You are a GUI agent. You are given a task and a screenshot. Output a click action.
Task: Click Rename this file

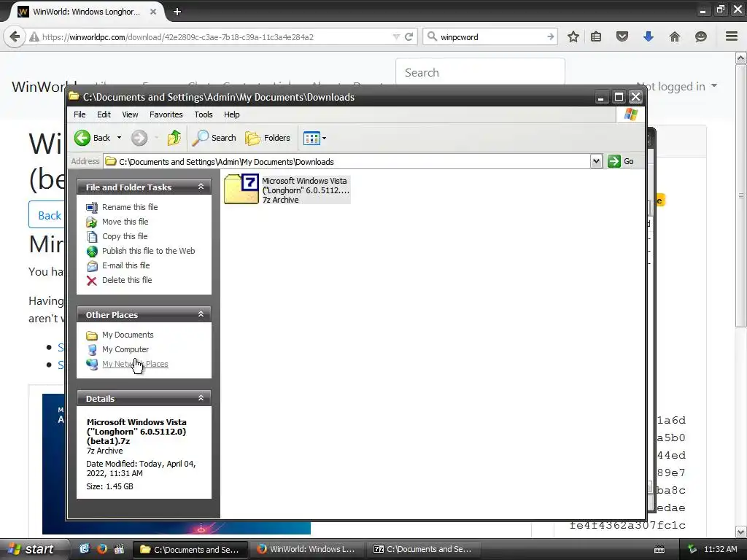click(130, 207)
